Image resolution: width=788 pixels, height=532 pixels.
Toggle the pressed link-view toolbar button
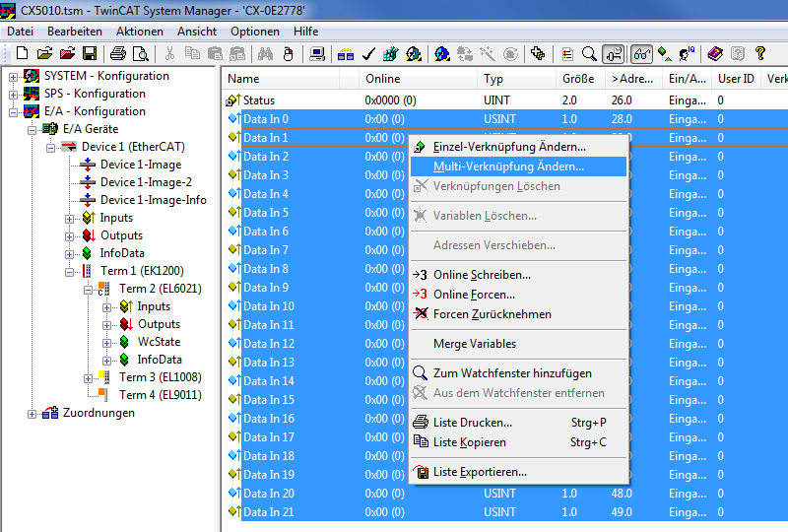click(614, 53)
